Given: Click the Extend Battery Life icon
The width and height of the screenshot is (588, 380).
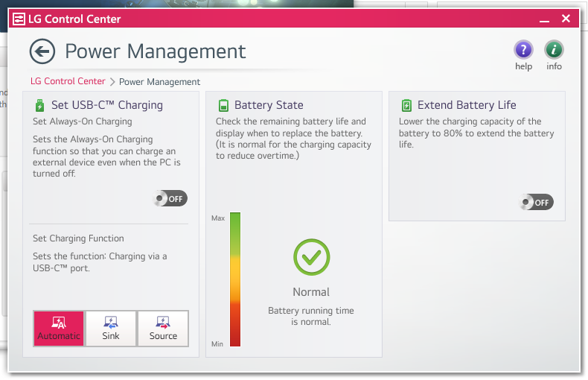Looking at the screenshot, I should [406, 106].
